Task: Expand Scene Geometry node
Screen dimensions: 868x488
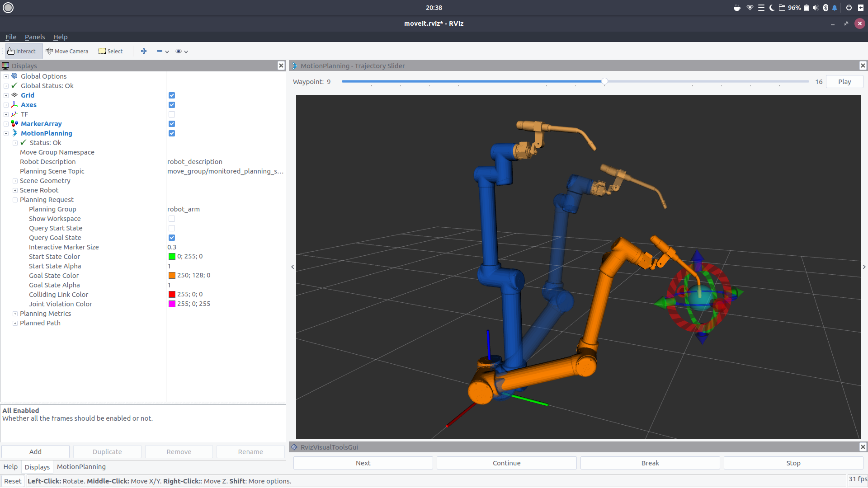Action: point(15,181)
